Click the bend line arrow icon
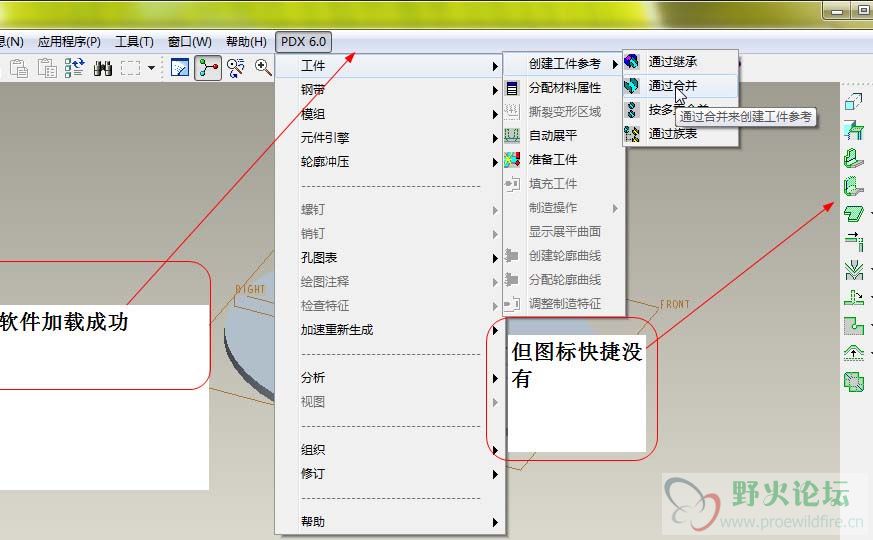 tap(854, 241)
